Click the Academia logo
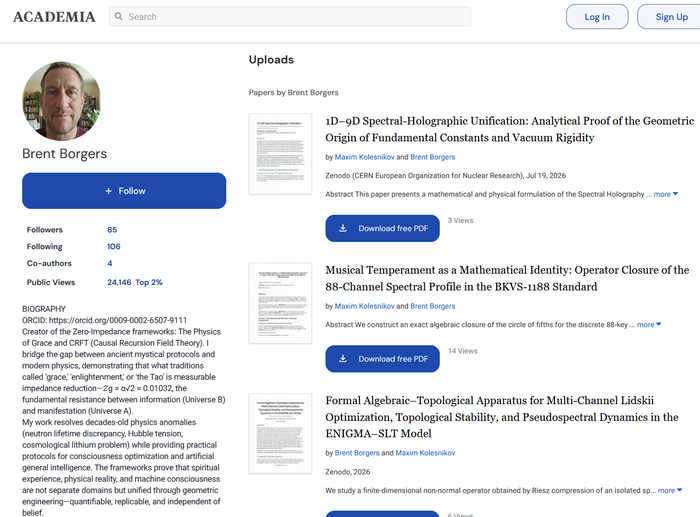The width and height of the screenshot is (700, 517). pos(54,17)
